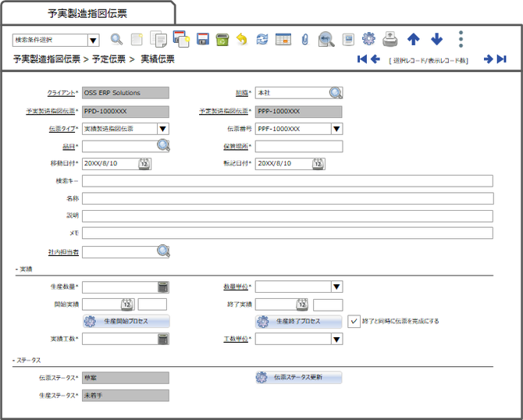Go to the previous record arrow
The height and width of the screenshot is (420, 523).
click(375, 59)
